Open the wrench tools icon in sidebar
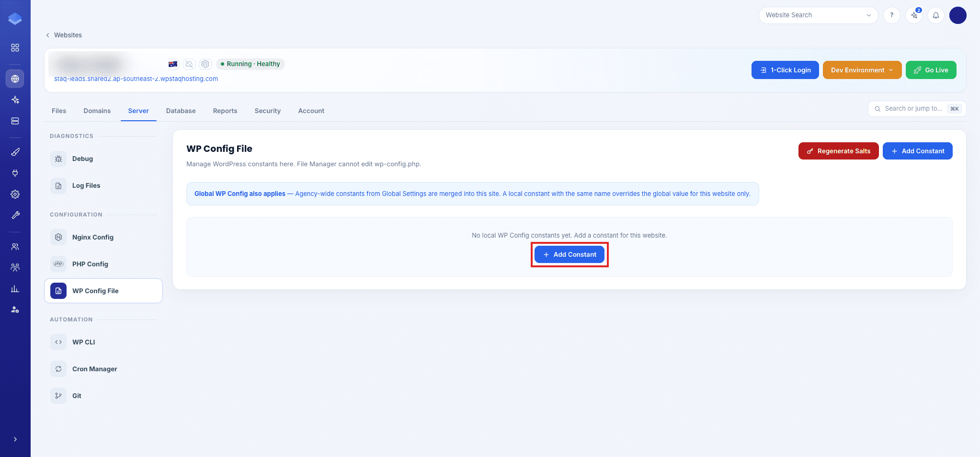Screen dimensions: 980x457 pos(15,215)
